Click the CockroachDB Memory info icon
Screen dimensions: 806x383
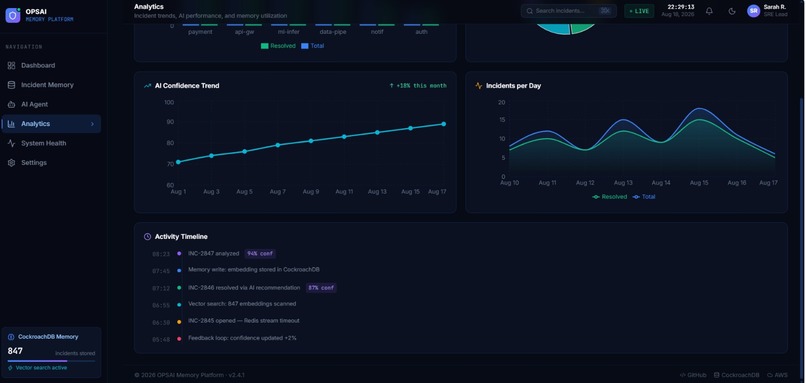click(x=11, y=337)
